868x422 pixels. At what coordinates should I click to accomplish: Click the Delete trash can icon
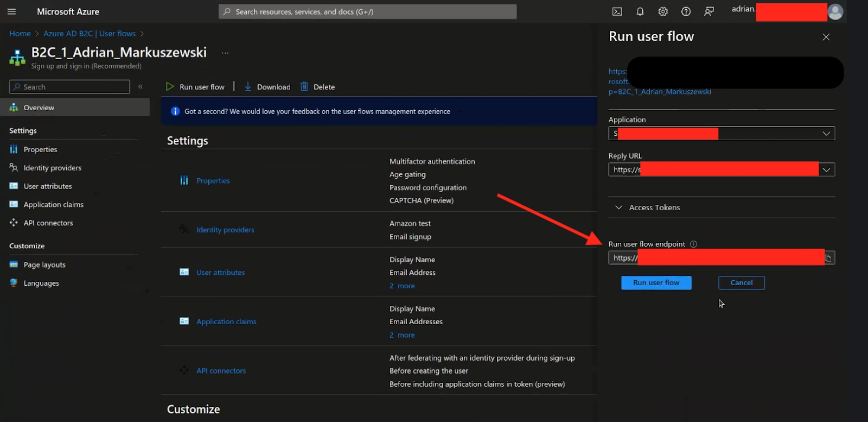click(304, 86)
